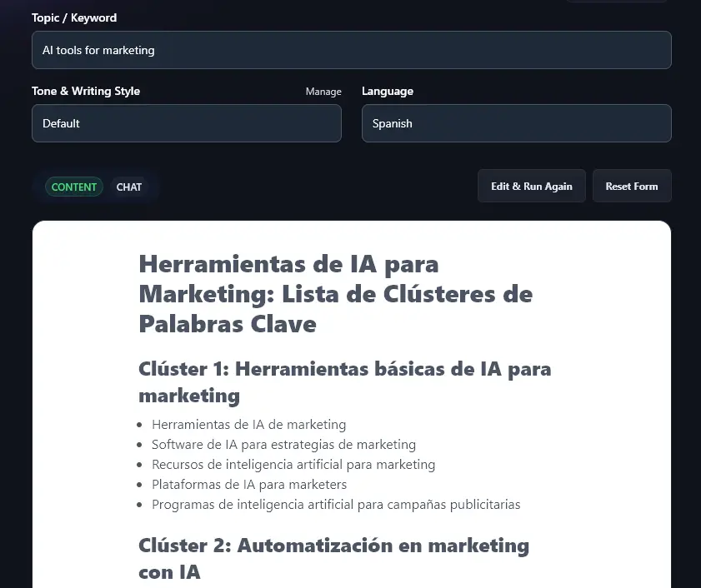Click the partially visible top-right button
This screenshot has height=588, width=701.
point(616,2)
